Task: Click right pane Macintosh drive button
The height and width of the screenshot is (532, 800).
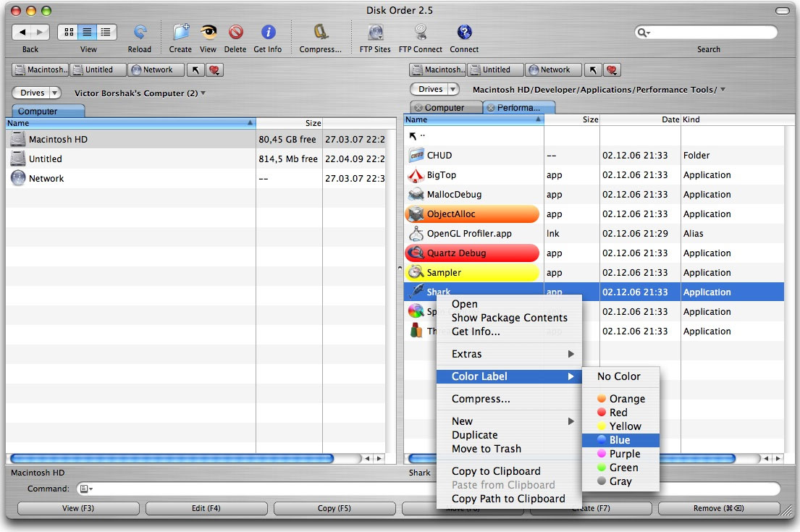Action: 438,70
